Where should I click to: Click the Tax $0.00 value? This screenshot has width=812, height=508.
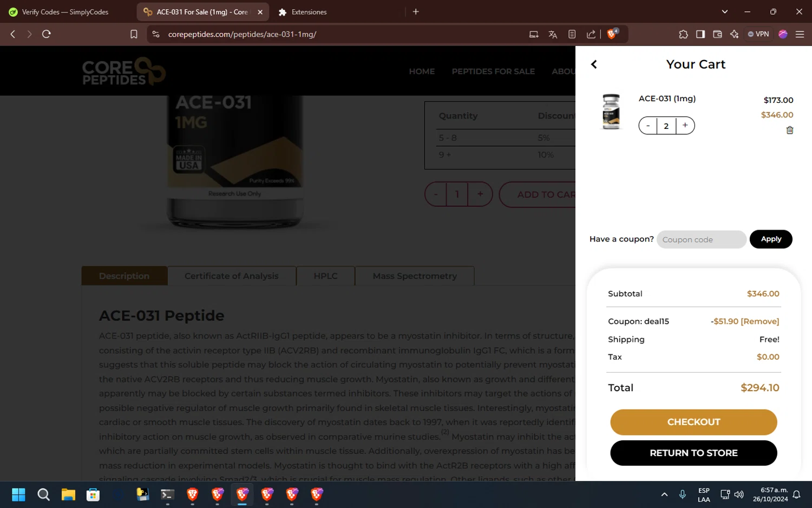click(768, 357)
